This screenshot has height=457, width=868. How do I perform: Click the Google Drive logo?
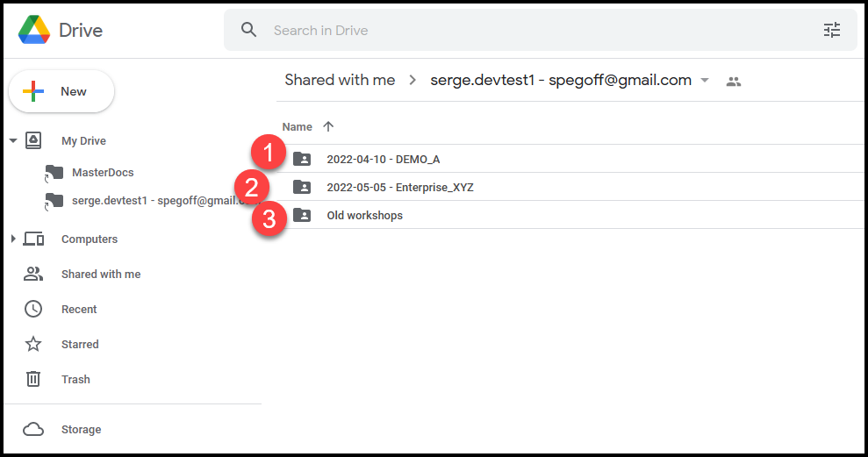[x=33, y=31]
